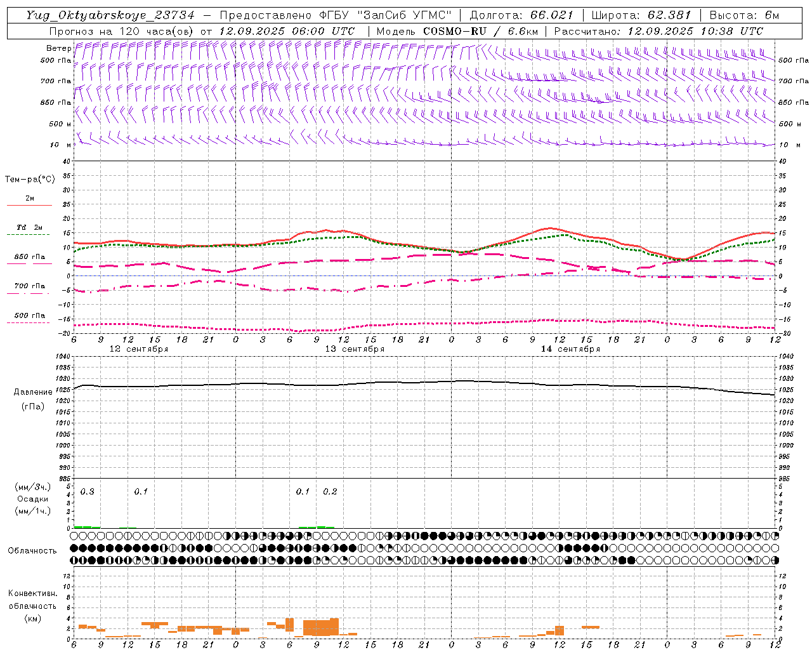
Task: Select the Осадки precipitation label
Action: (33, 499)
